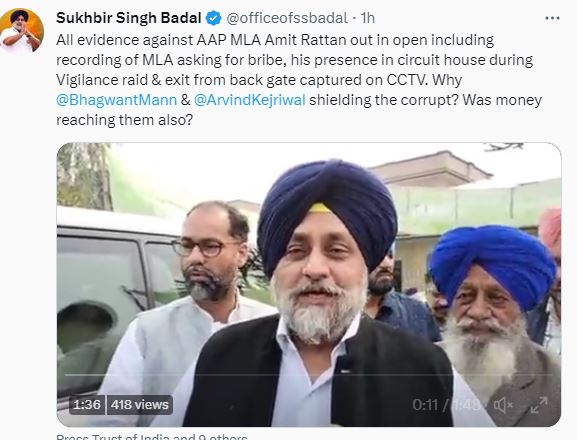Click the 0:11 elapsed time readout
The image size is (577, 440).
pyautogui.click(x=425, y=405)
